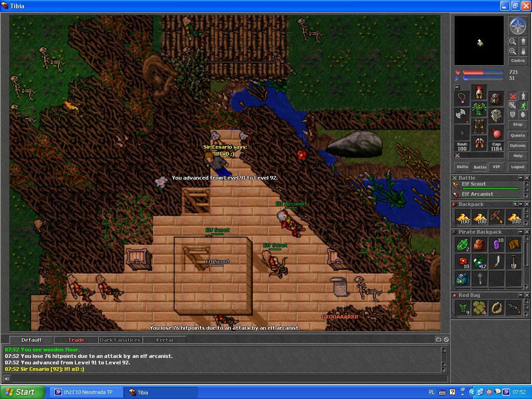Minimize the Backpack panel
Screen dimensions: 532x399
tap(520, 204)
